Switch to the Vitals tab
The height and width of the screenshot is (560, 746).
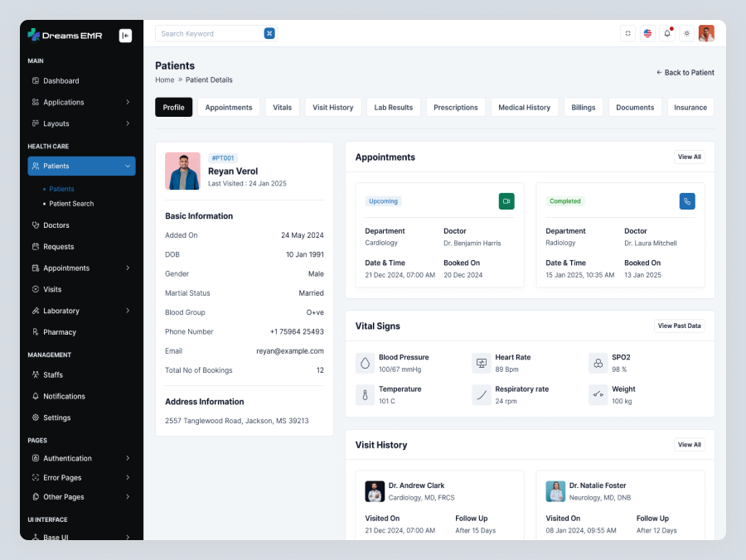[x=282, y=107]
